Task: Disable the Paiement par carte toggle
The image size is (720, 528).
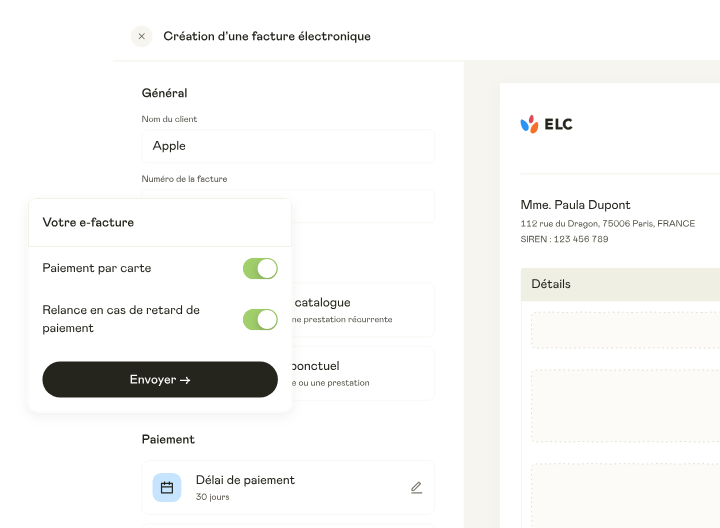Action: click(260, 269)
